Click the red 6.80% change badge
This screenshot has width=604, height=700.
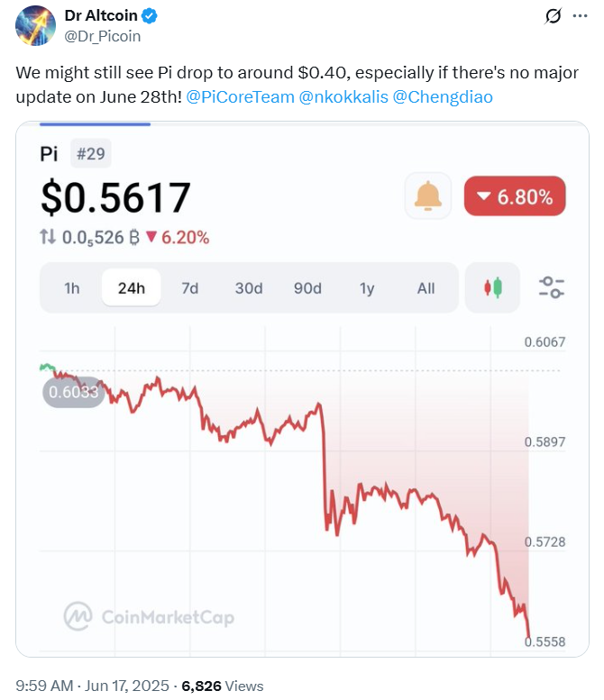[515, 196]
